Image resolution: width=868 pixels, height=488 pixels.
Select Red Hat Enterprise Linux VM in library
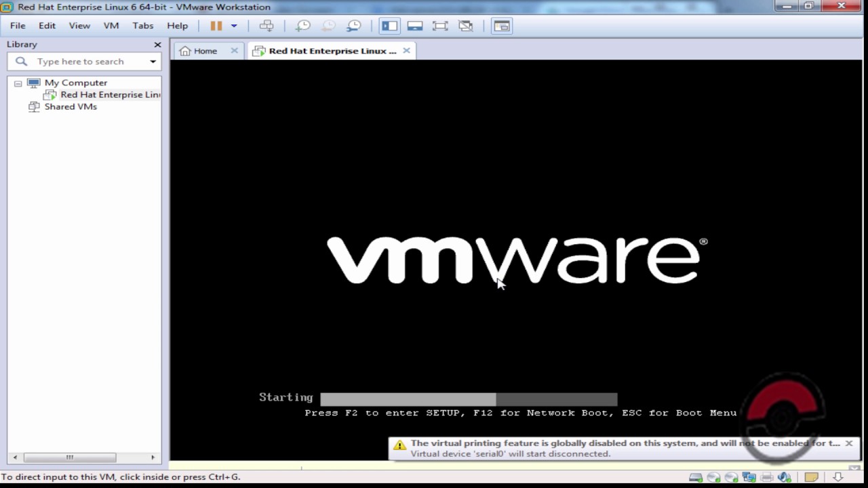pos(110,95)
